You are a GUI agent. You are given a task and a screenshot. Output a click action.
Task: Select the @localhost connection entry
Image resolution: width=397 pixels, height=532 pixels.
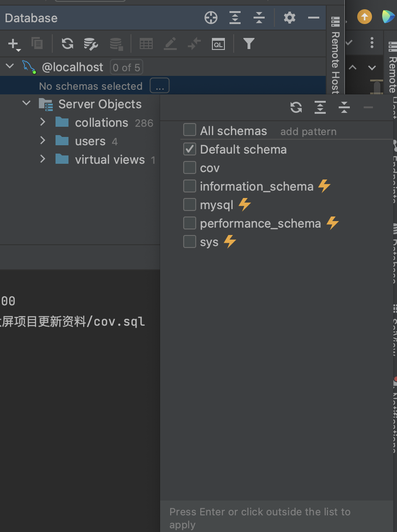(x=72, y=67)
